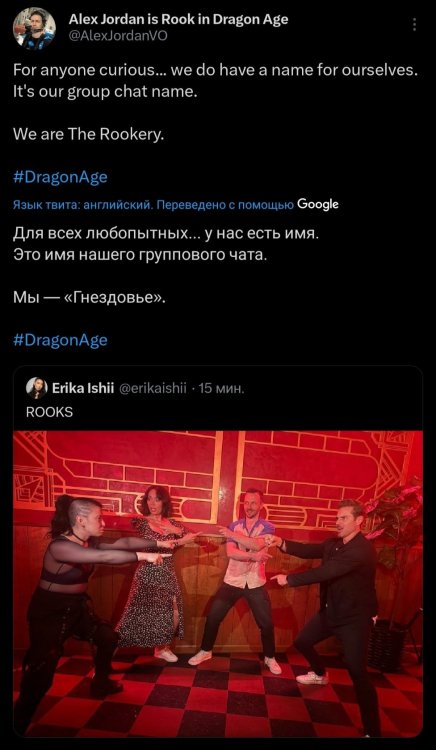Open the #DragonAge hashtag under Russian translation
The width and height of the screenshot is (436, 750).
point(60,340)
